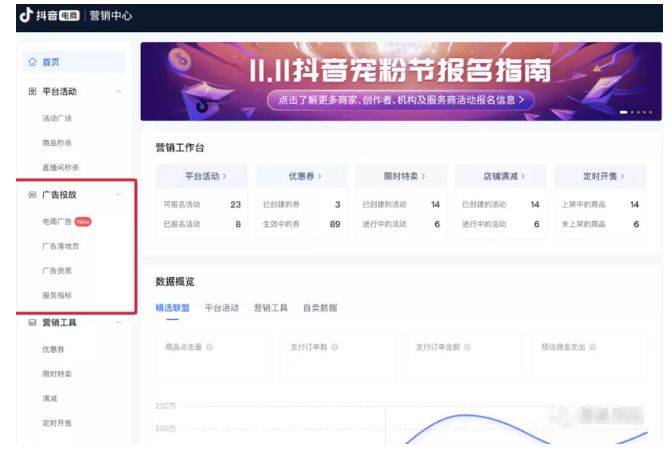Image resolution: width=672 pixels, height=467 pixels.
Task: Switch to the 平台活动 data tab
Action: point(222,308)
